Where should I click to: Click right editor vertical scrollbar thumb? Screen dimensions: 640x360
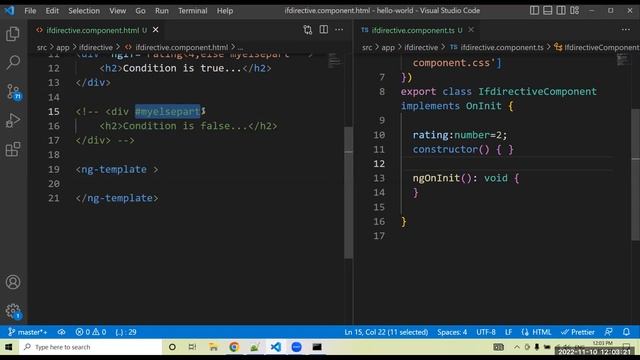coord(636,174)
